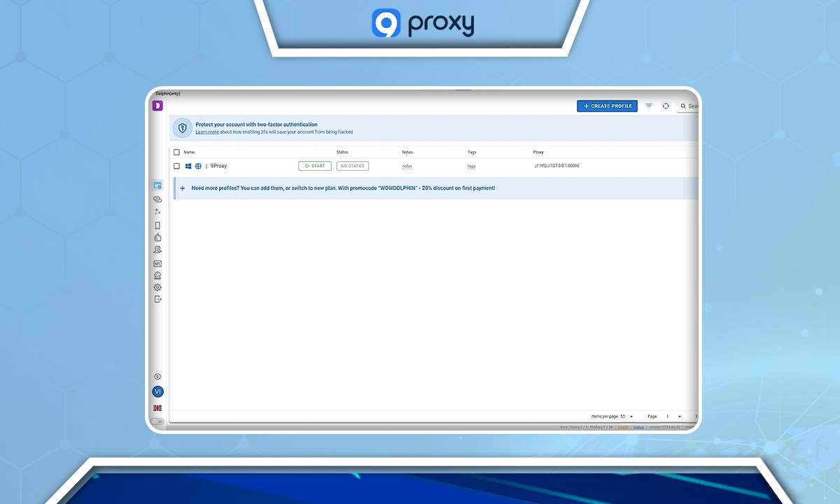Open the Bookmarks section in sidebar
840x504 pixels.
point(157,225)
